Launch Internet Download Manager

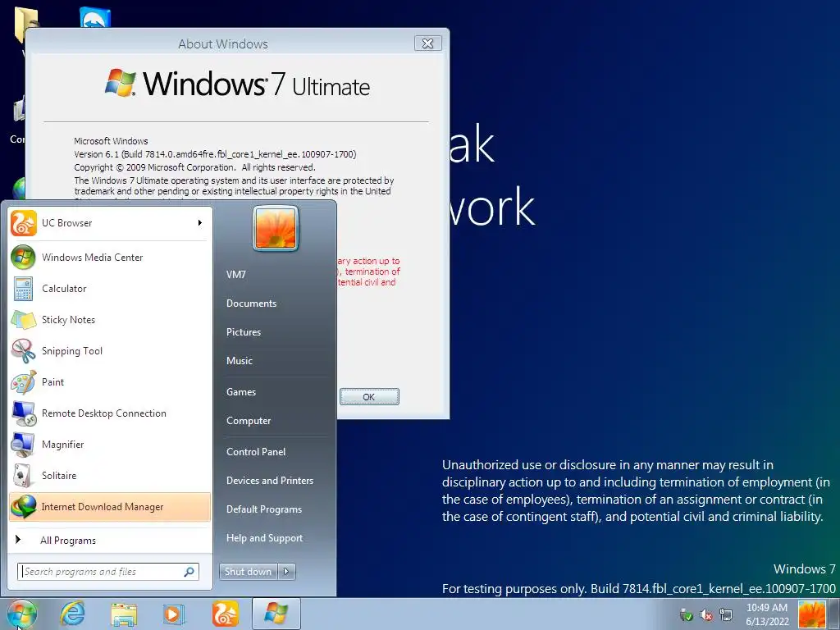tap(110, 507)
